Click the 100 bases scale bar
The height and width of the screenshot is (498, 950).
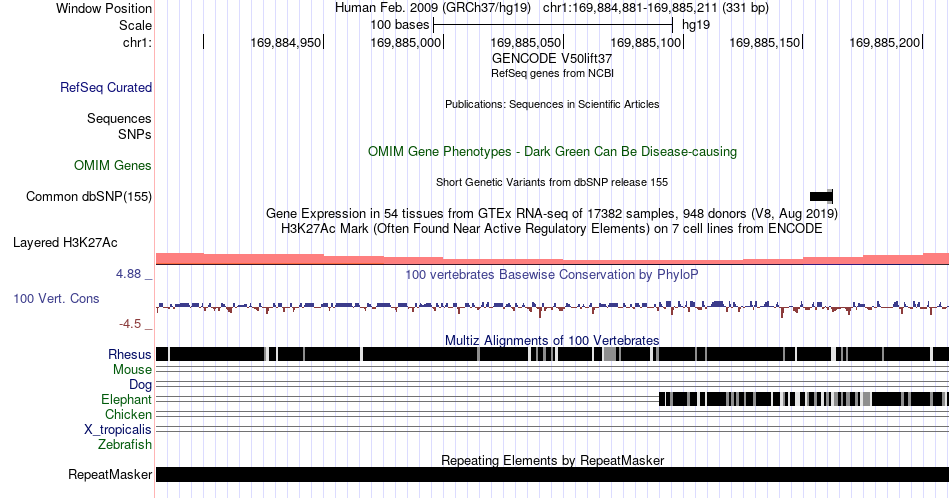(553, 25)
